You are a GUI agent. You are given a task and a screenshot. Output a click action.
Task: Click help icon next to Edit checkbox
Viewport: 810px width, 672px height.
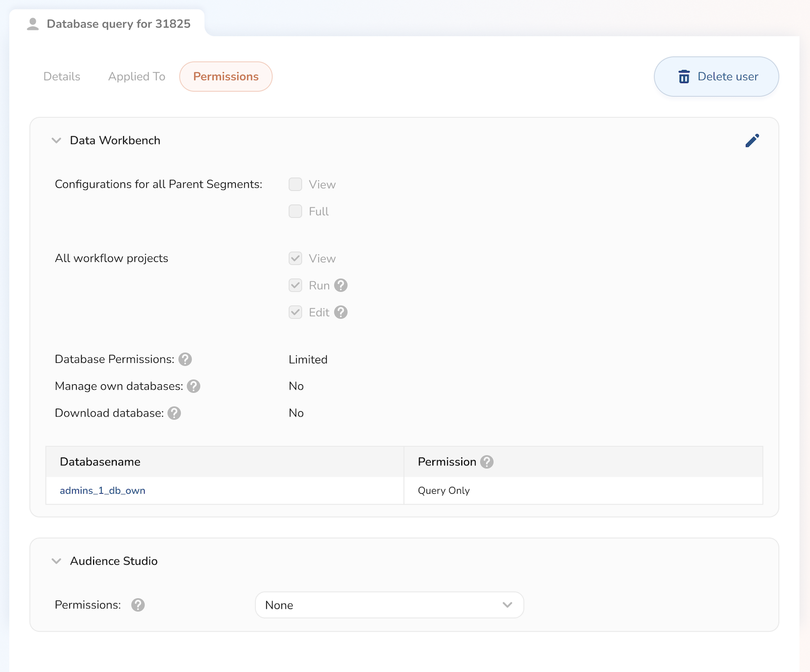341,312
